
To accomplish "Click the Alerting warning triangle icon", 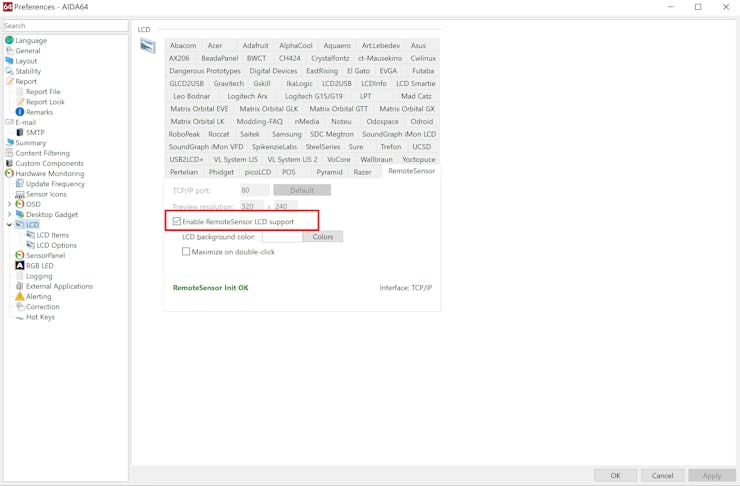I will (20, 296).
